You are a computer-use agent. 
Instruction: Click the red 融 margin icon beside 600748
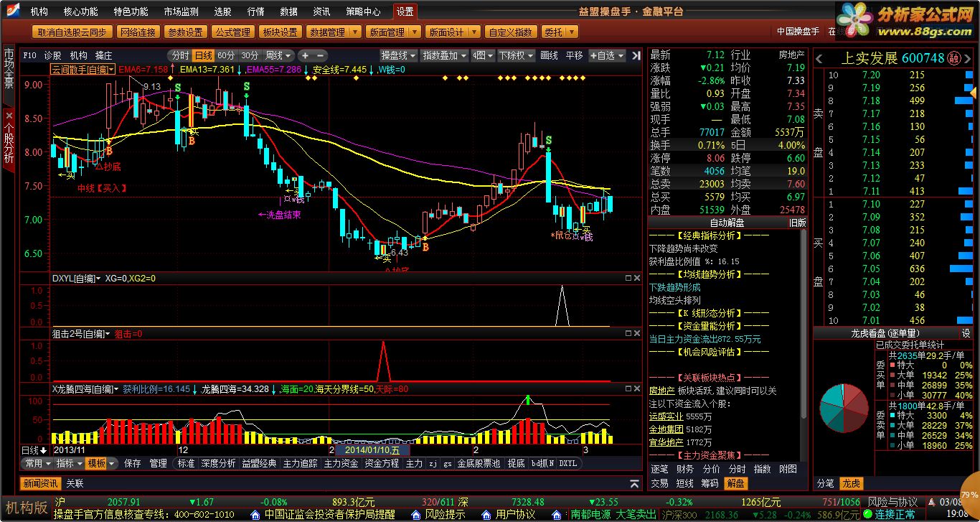(954, 58)
